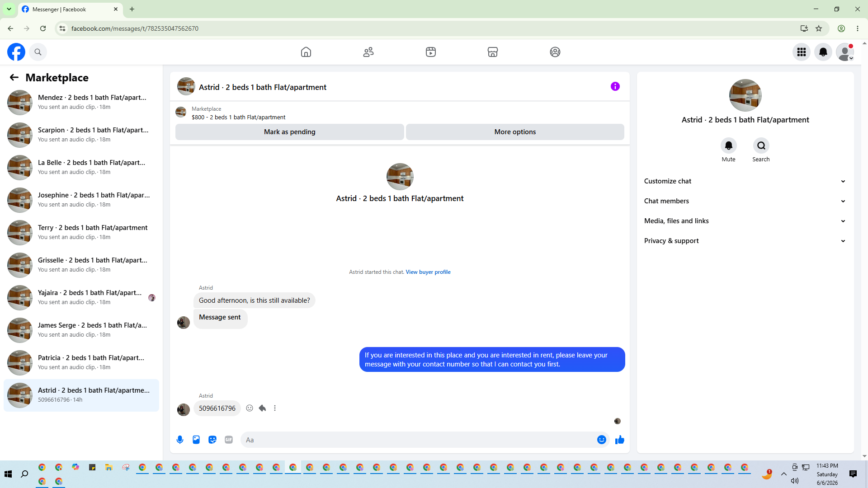Open more options for 5096616796 message
Viewport: 868px width, 488px height.
[275, 408]
